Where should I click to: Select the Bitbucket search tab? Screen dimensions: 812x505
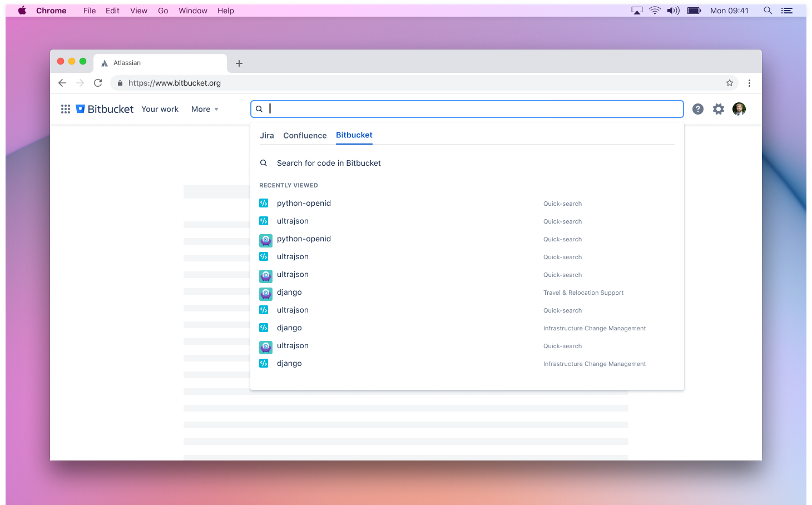[354, 135]
